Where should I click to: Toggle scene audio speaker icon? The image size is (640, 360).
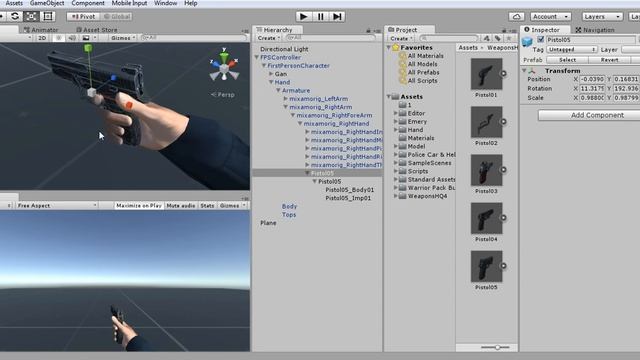pos(72,38)
